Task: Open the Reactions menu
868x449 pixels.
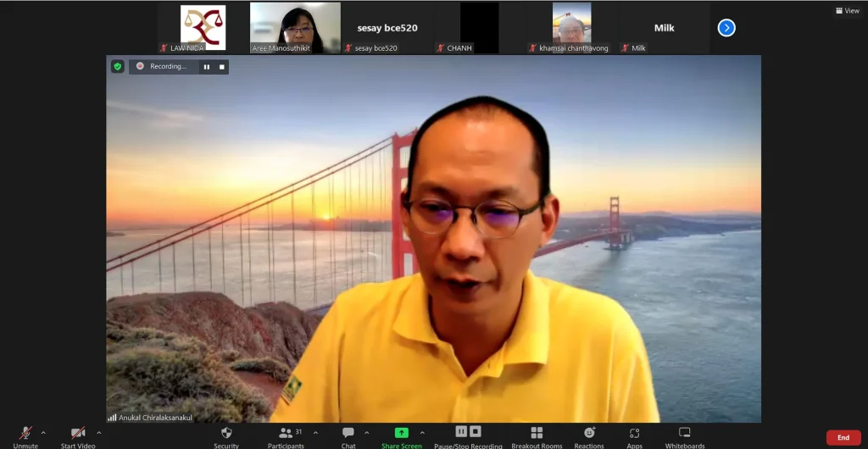Action: click(589, 435)
